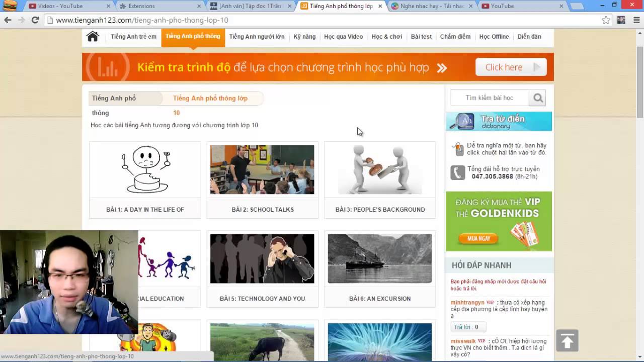Close the Extensions tab
Viewport: 644px width, 362px height.
[x=199, y=6]
